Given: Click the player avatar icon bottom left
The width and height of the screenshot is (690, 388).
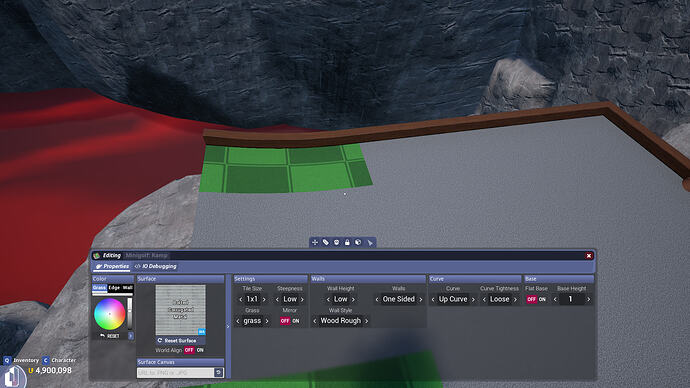Looking at the screenshot, I should click(x=13, y=377).
